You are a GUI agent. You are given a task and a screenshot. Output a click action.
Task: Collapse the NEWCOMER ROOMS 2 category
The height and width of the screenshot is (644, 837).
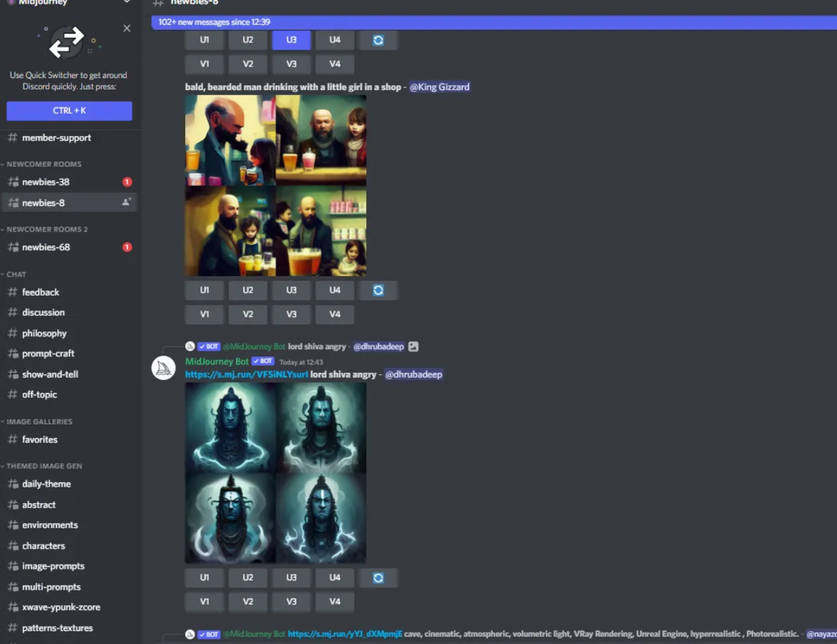click(x=47, y=229)
